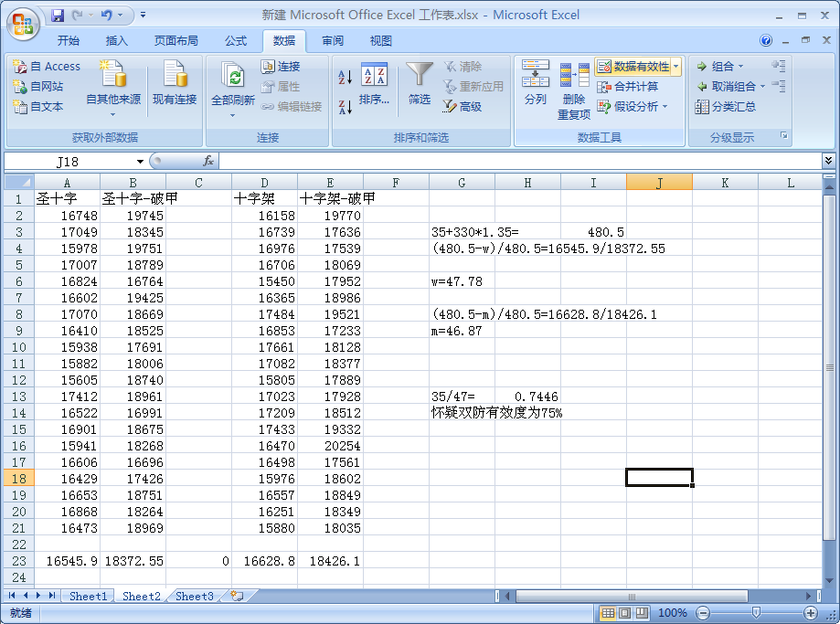This screenshot has height=624, width=840.
Task: Save the workbook with the floppy icon
Action: (x=58, y=16)
